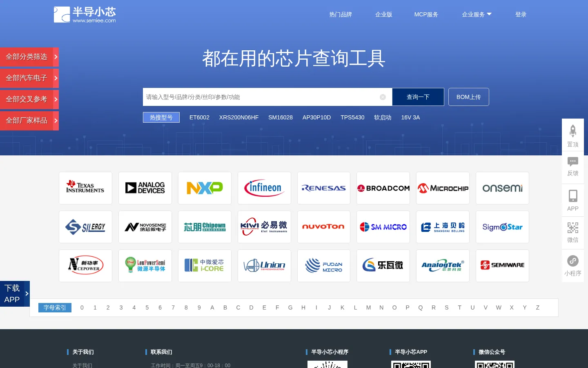This screenshot has height=368, width=588.
Task: Open the Broadcom brand logo
Action: pos(383,188)
